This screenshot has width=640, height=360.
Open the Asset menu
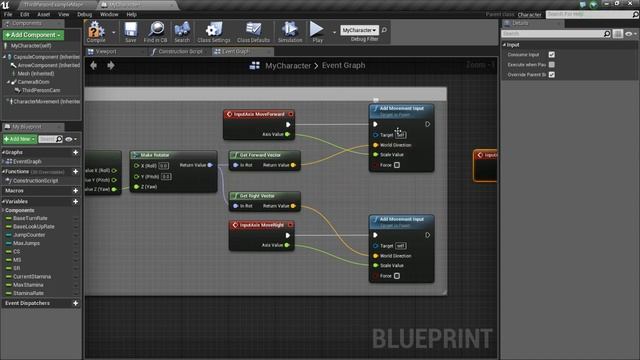(x=44, y=14)
